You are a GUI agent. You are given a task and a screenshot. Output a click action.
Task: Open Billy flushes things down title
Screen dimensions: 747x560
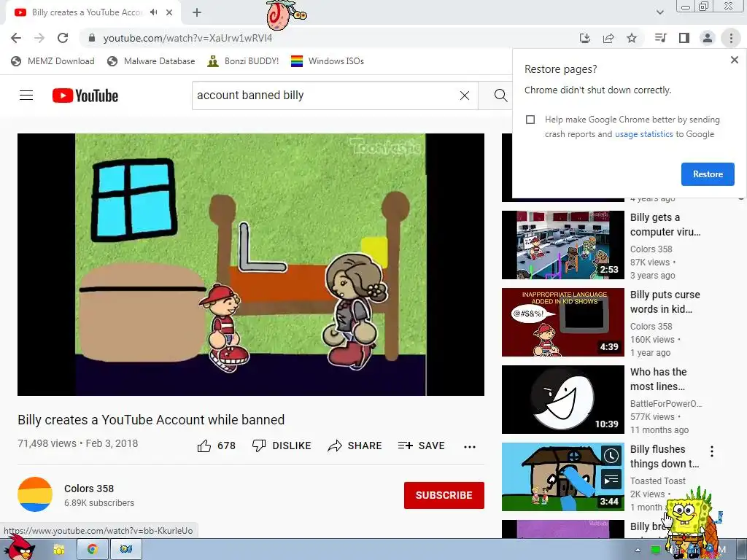tap(665, 456)
